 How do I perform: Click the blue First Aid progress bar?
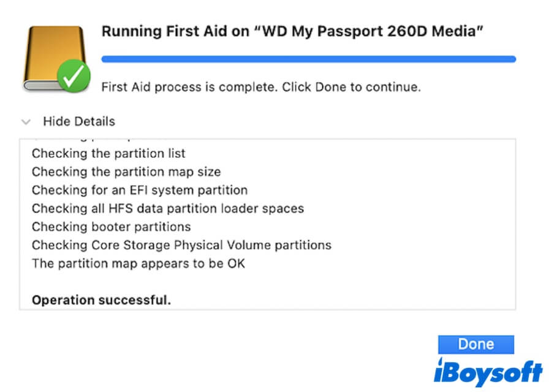tap(308, 59)
